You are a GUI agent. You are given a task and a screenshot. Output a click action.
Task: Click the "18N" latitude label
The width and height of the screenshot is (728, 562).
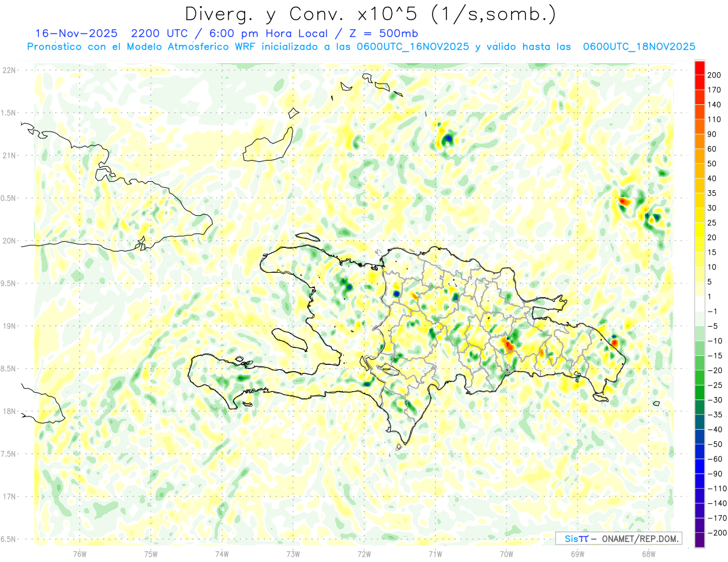pos(9,411)
